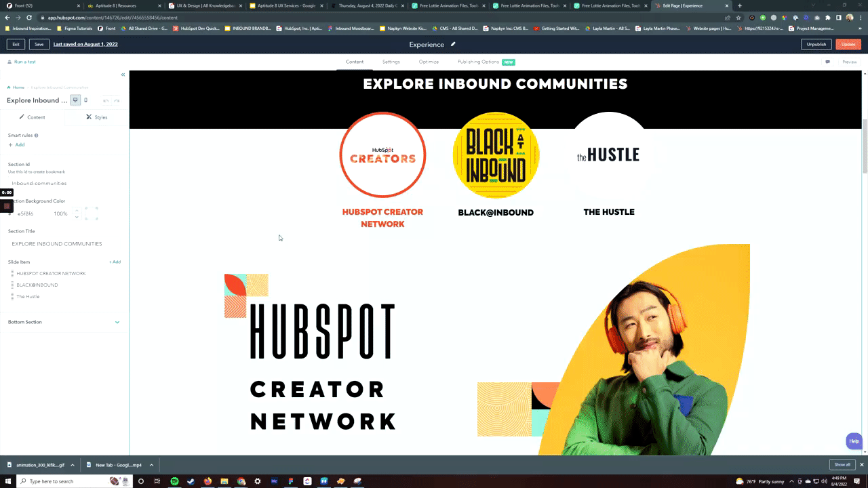The height and width of the screenshot is (488, 868).
Task: Open Spotify from the taskbar
Action: 174,481
